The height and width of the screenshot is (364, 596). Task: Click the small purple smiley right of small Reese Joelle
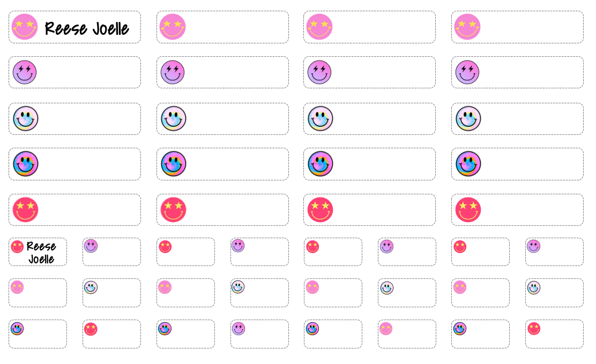coord(91,246)
